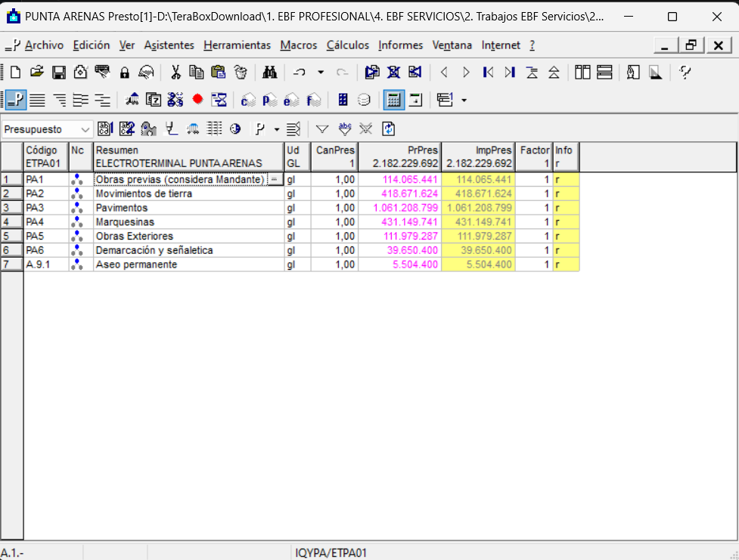The image size is (739, 560).
Task: Remove filter with crossed funnel icon
Action: coord(366,128)
